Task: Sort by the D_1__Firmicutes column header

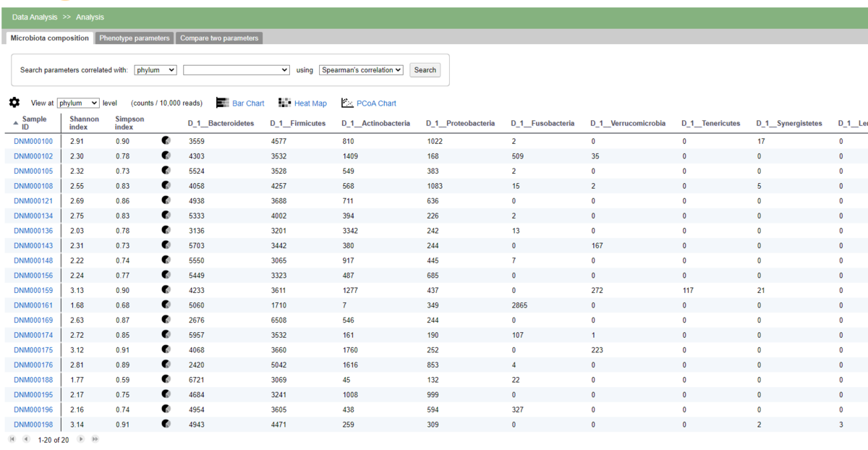Action: pos(297,124)
